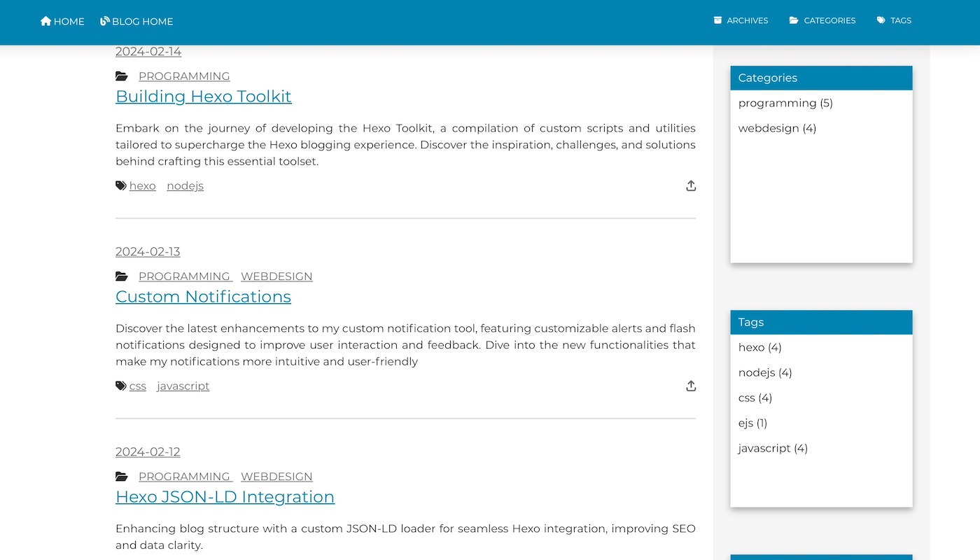Click the tag icon beside css tag

tap(121, 386)
